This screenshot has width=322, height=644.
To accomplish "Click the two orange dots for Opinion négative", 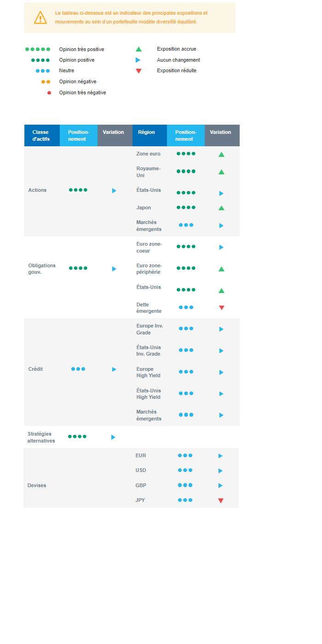I will (x=46, y=82).
